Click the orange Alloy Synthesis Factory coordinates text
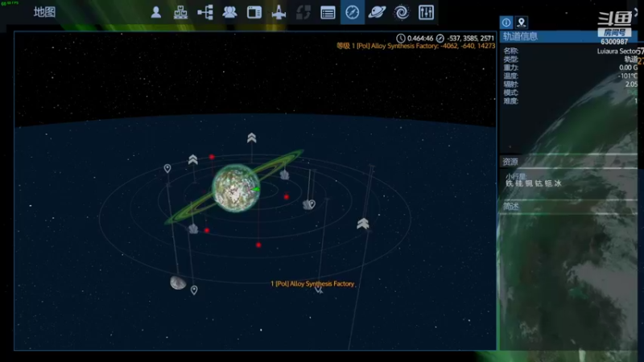644x362 pixels. pos(415,46)
